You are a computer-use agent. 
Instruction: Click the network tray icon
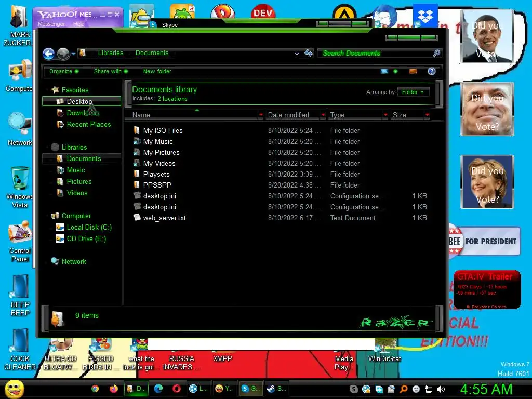[x=429, y=389]
